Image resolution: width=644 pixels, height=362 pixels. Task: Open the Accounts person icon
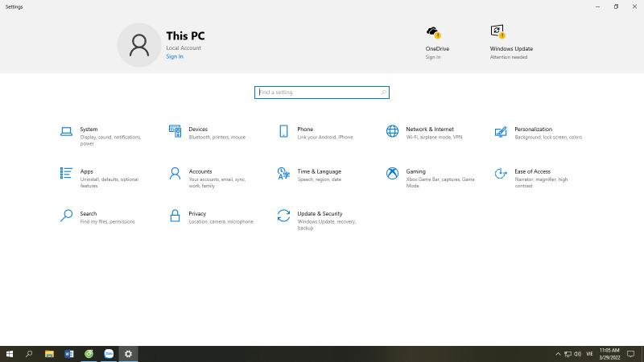[175, 173]
